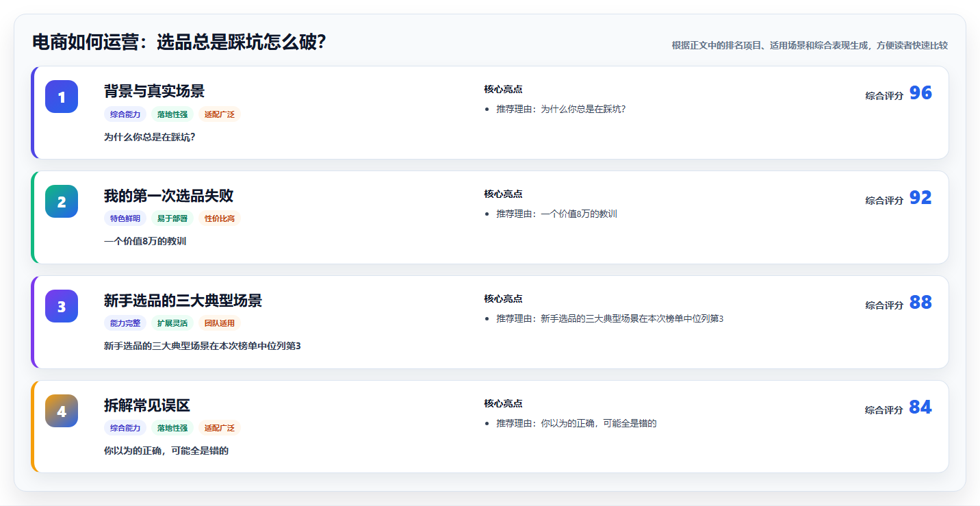Open the 新手选品的三大典型场景 card title
This screenshot has width=980, height=506.
183,301
